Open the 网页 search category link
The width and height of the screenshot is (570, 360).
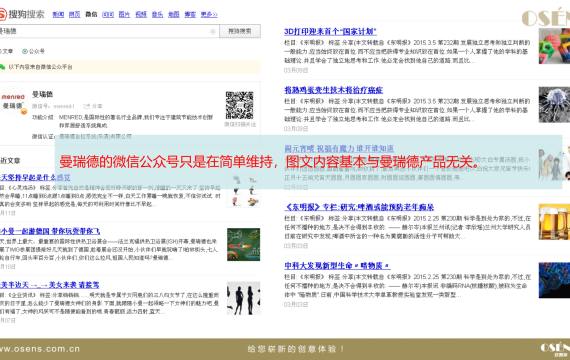click(x=75, y=15)
